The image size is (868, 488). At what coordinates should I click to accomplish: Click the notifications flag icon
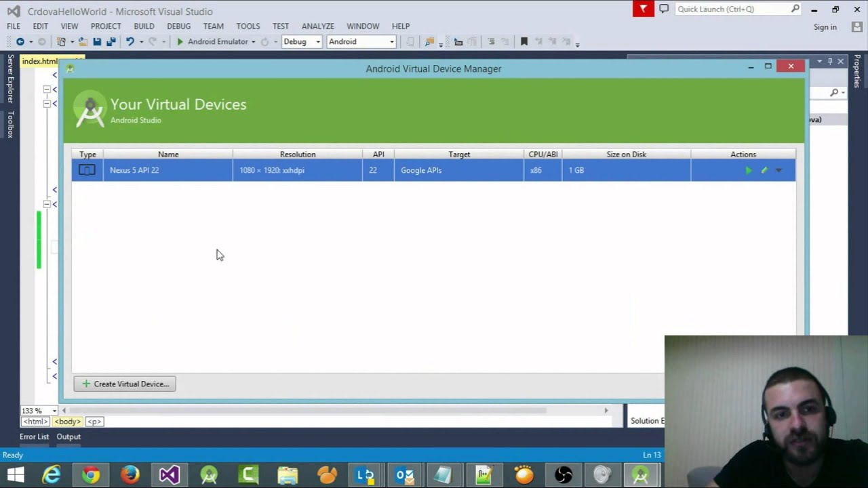point(644,9)
